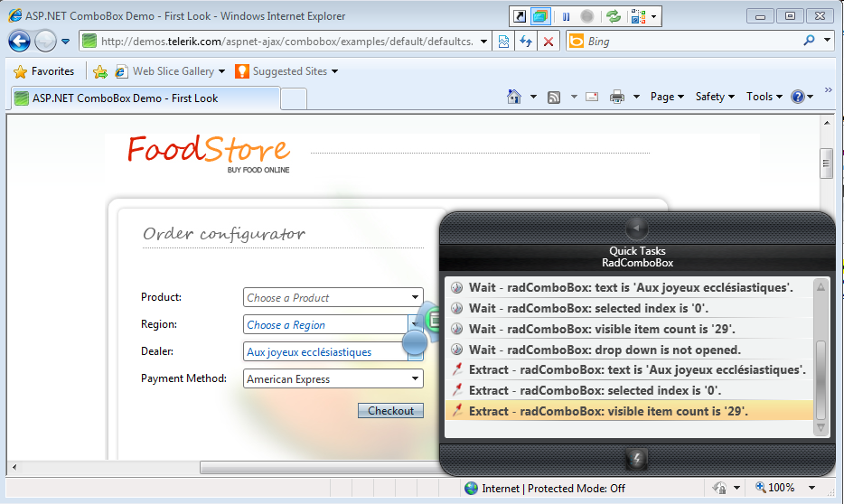Click Quick Tasks lightning bolt button
Viewport: 844px width, 504px height.
pos(637,459)
